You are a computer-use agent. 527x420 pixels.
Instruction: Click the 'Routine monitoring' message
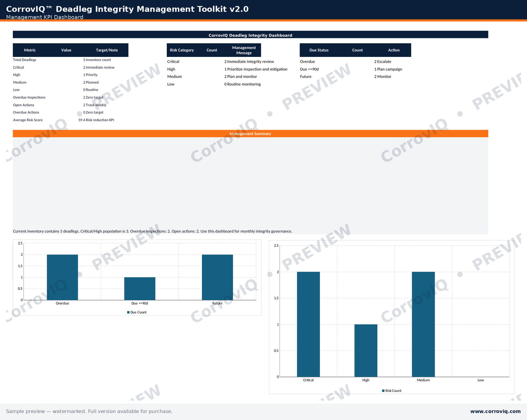point(244,84)
